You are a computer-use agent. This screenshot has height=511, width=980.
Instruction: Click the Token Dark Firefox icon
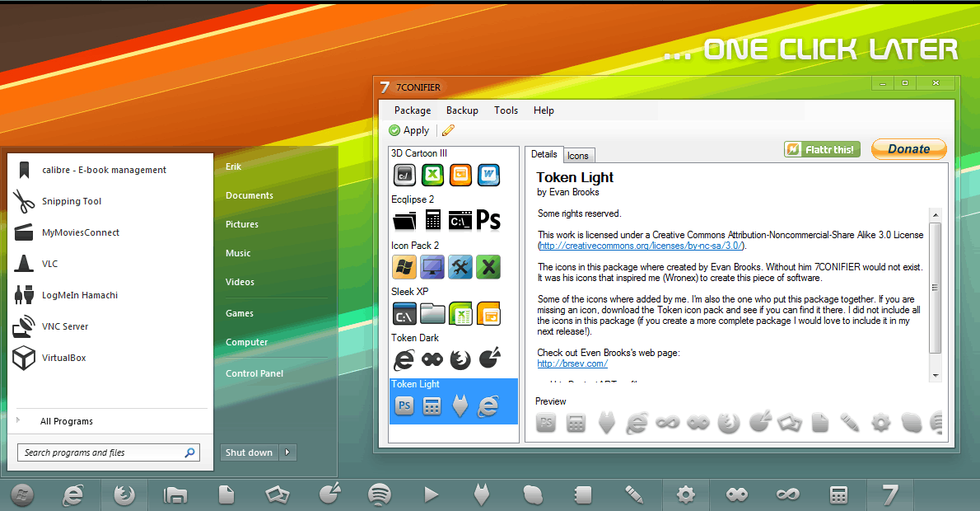click(460, 359)
